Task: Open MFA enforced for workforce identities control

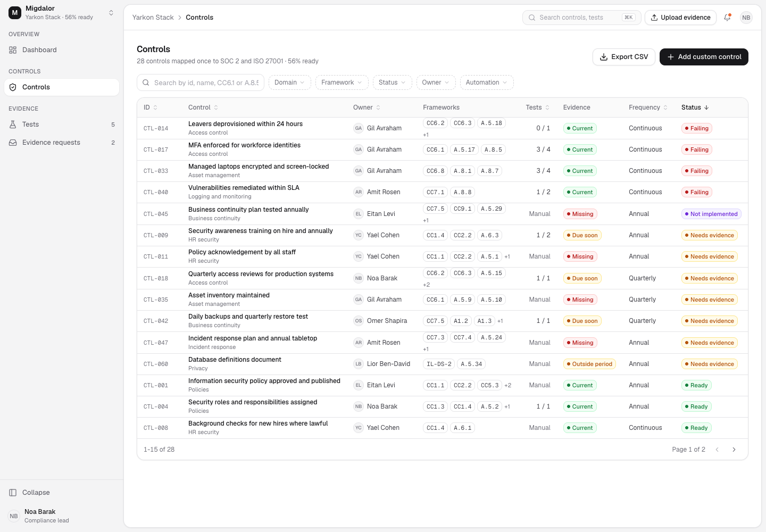Action: pos(244,145)
